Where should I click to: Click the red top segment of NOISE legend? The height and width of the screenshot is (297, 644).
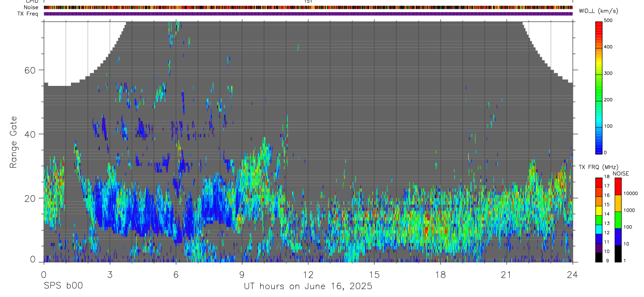617,186
